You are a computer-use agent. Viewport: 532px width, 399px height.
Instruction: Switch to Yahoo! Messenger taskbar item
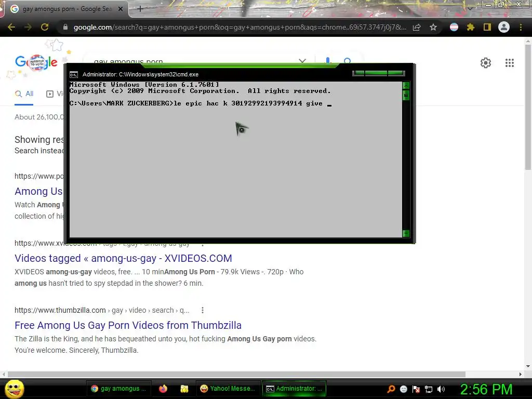[228, 389]
